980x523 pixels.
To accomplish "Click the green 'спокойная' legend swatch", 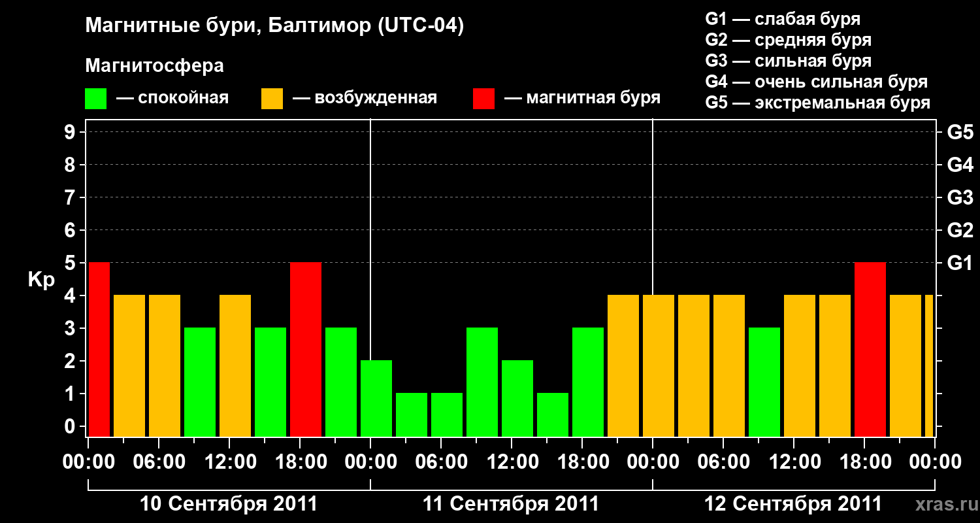I will click(96, 99).
